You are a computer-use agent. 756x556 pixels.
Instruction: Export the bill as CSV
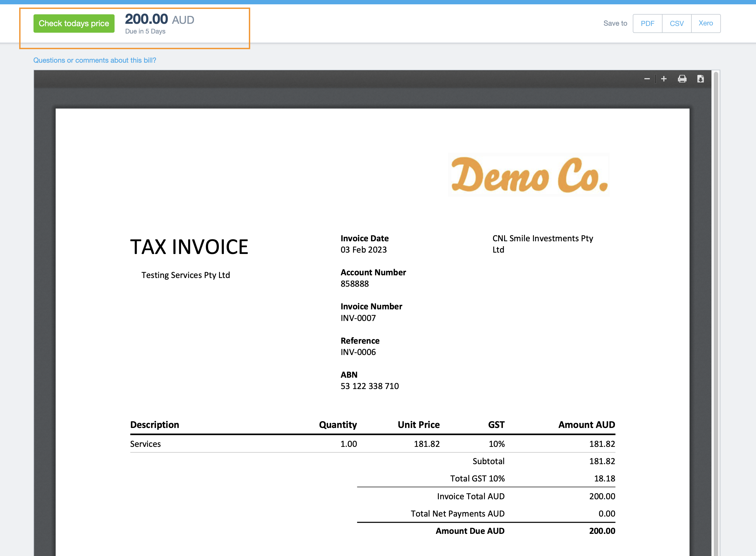pos(677,24)
